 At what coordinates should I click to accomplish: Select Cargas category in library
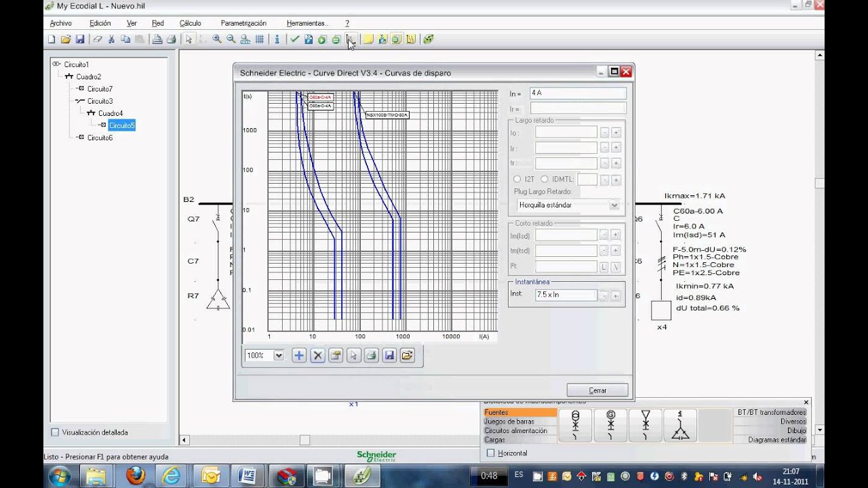519,440
